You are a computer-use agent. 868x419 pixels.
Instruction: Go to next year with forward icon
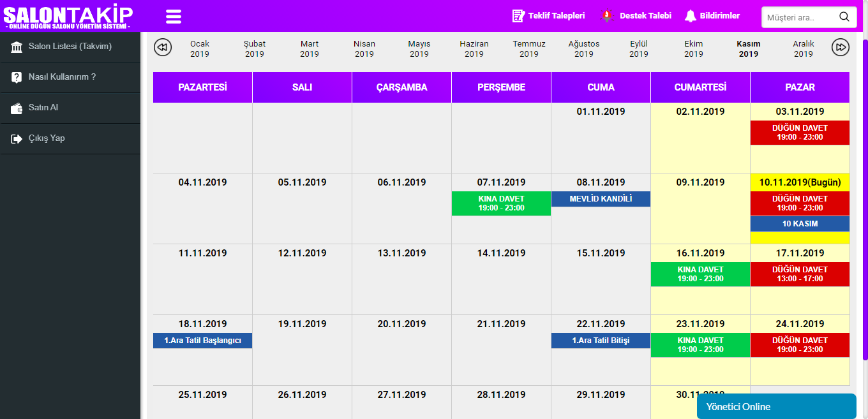pos(841,47)
